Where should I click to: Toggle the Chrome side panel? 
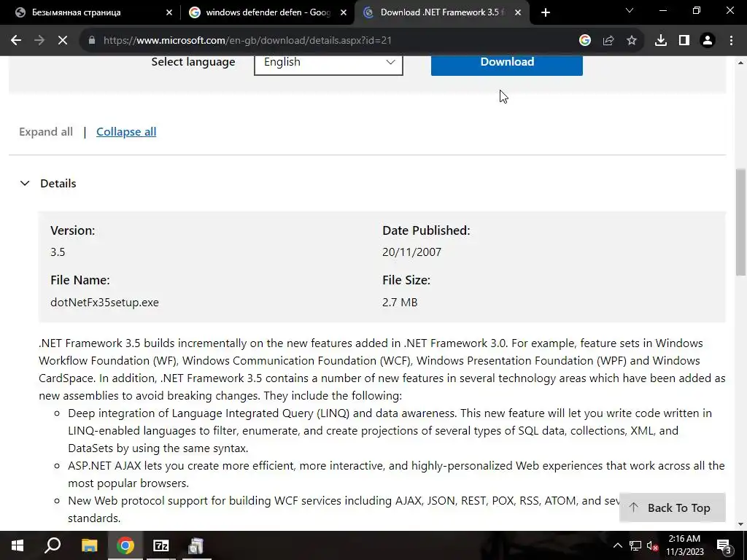click(x=684, y=41)
